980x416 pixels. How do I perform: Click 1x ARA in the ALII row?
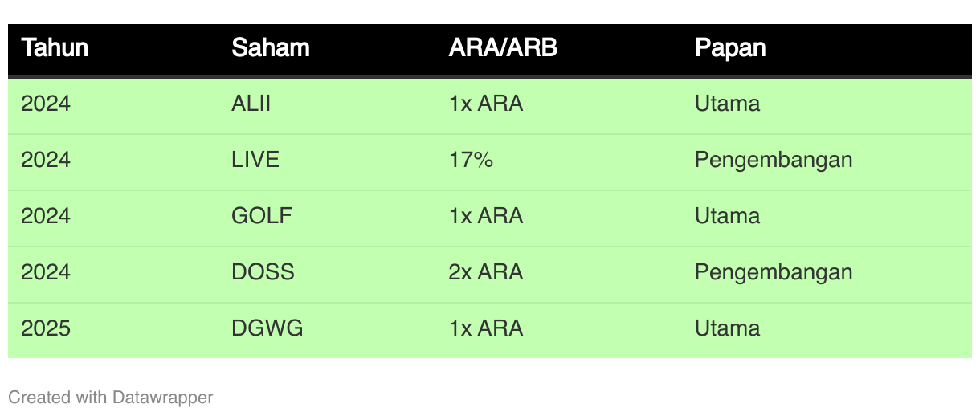point(486,104)
